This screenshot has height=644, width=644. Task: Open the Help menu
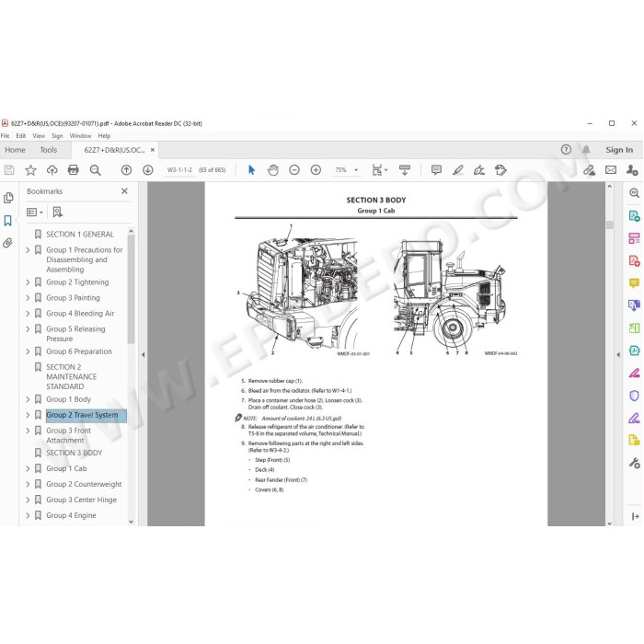104,135
